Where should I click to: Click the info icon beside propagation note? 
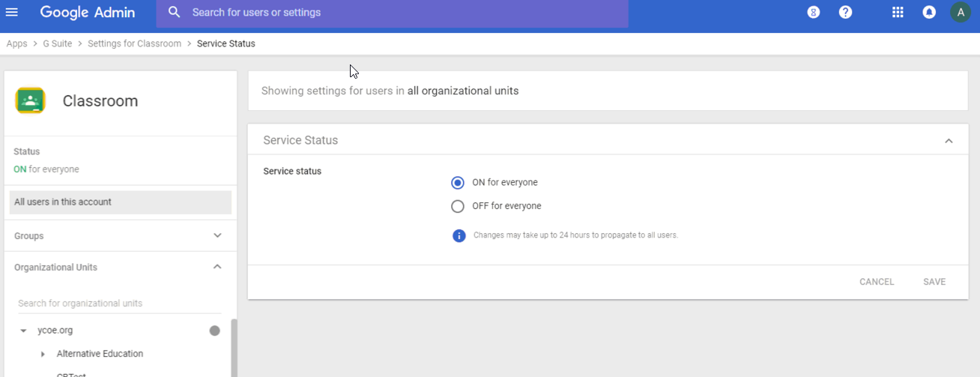point(459,235)
